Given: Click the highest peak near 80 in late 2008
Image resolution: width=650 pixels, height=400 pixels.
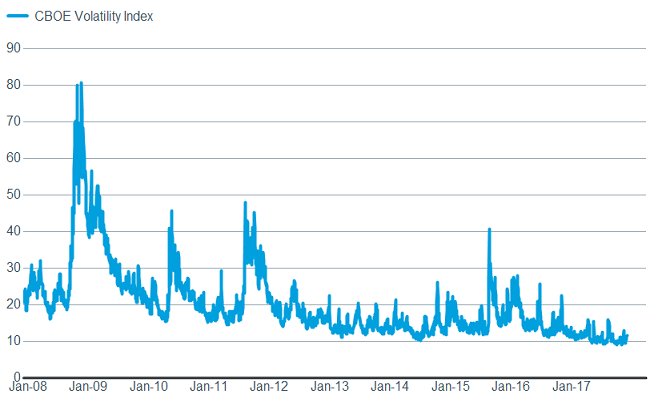Looking at the screenshot, I should 81,84.
